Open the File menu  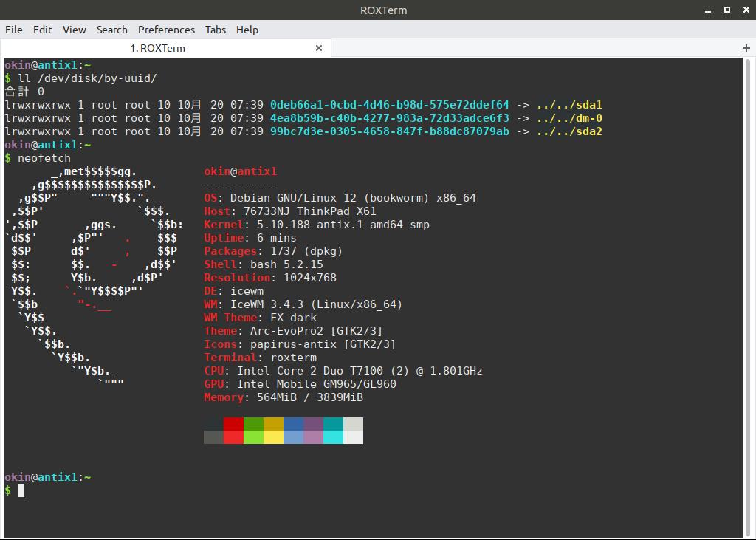pyautogui.click(x=14, y=30)
